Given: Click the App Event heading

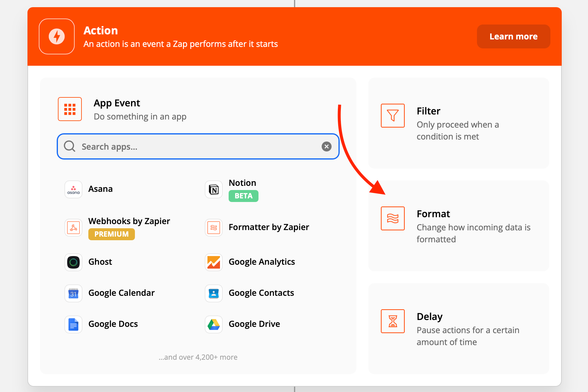Looking at the screenshot, I should point(117,103).
